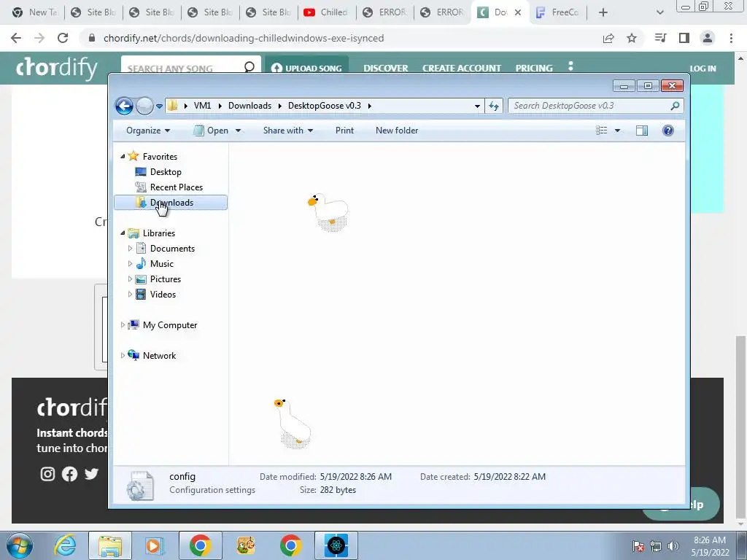This screenshot has width=747, height=560.
Task: Expand the Documents library
Action: (x=130, y=248)
